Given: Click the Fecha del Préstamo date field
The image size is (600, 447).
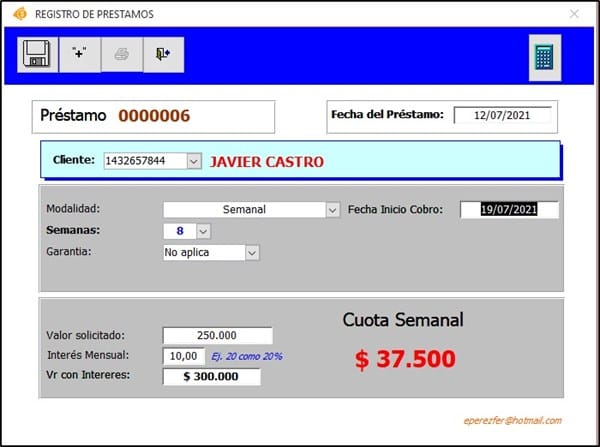Looking at the screenshot, I should (502, 115).
